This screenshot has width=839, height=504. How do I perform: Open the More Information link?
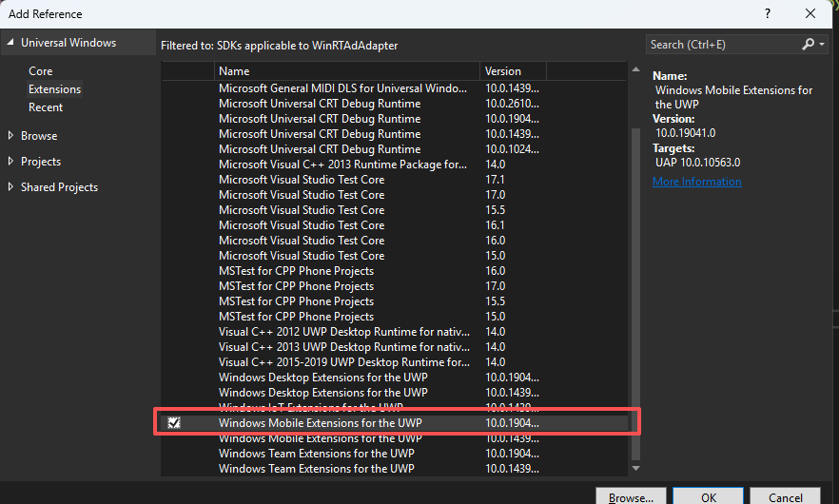tap(696, 182)
